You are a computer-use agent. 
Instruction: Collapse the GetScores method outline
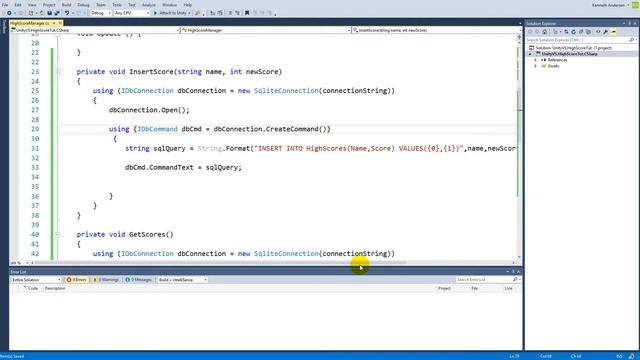point(58,235)
